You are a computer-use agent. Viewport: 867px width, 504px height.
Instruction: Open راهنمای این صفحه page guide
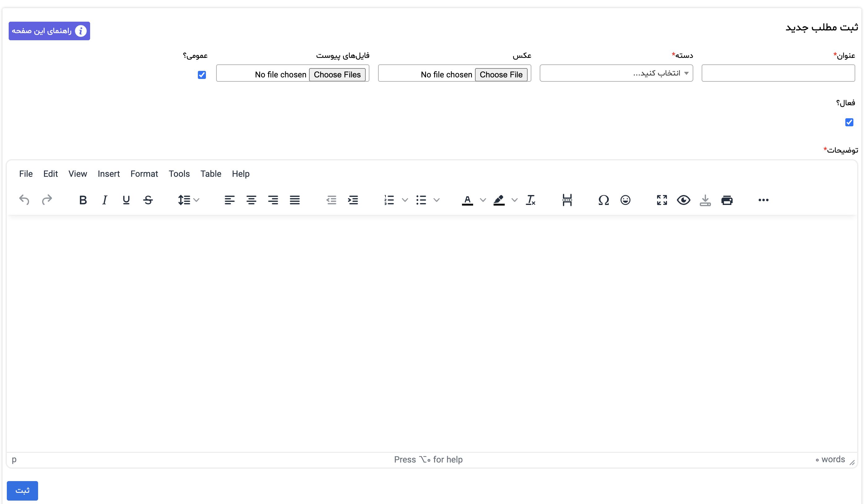49,31
